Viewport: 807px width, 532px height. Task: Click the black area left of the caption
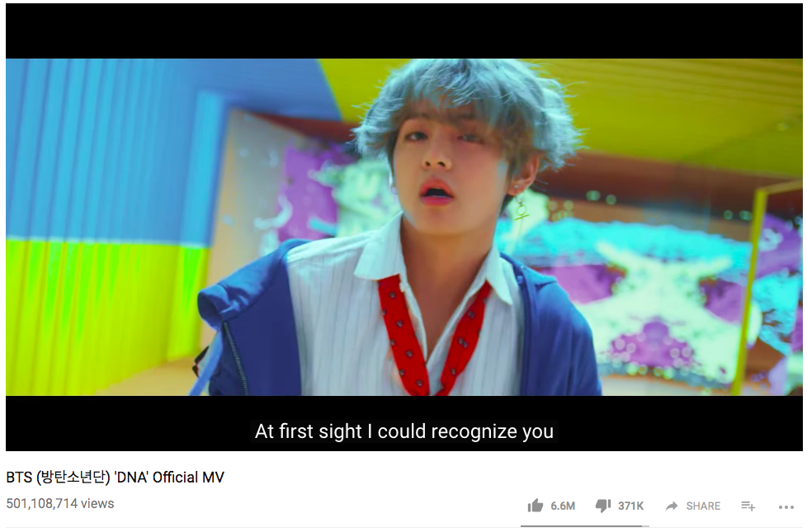[x=128, y=423]
